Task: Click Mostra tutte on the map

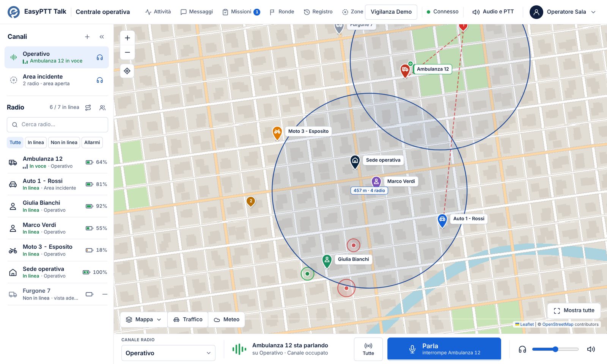Action: [x=574, y=311]
